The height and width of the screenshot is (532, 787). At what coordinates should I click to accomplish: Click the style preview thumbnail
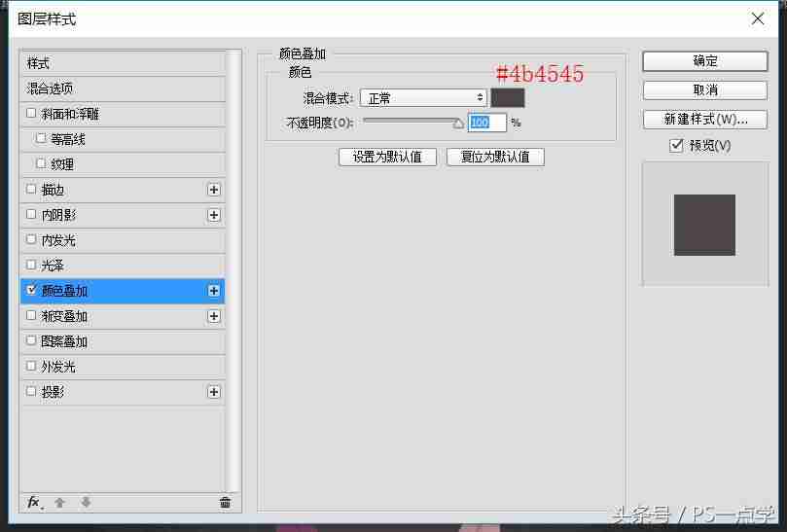704,225
